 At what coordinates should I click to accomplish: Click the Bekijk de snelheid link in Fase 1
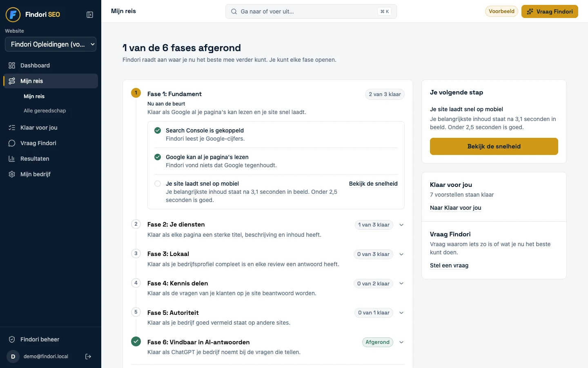(x=373, y=184)
